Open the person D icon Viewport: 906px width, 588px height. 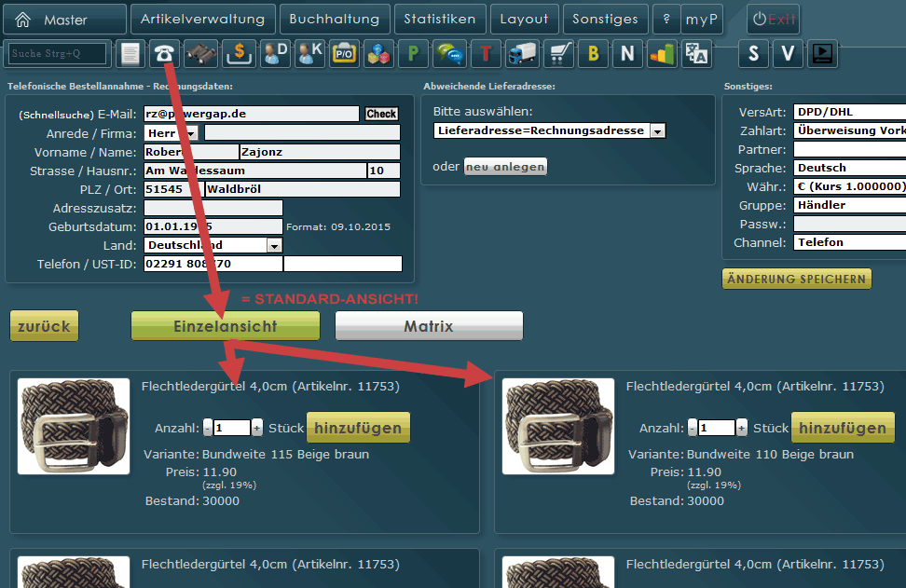coord(274,54)
